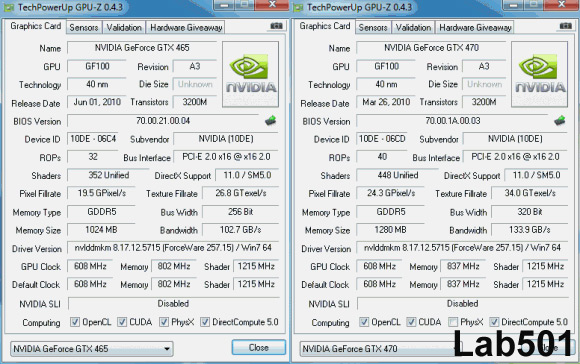Click Pixel Fillrate value 24.3 GPixel/s

click(x=391, y=193)
